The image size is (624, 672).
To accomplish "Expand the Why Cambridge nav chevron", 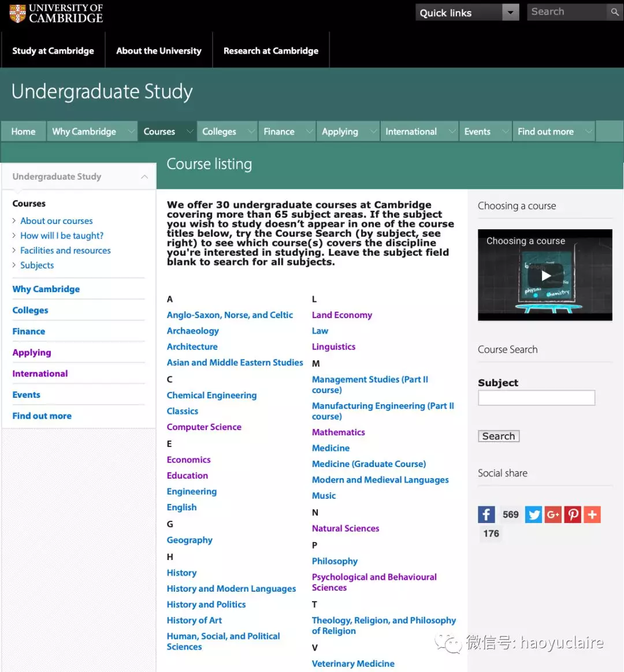I will point(131,132).
